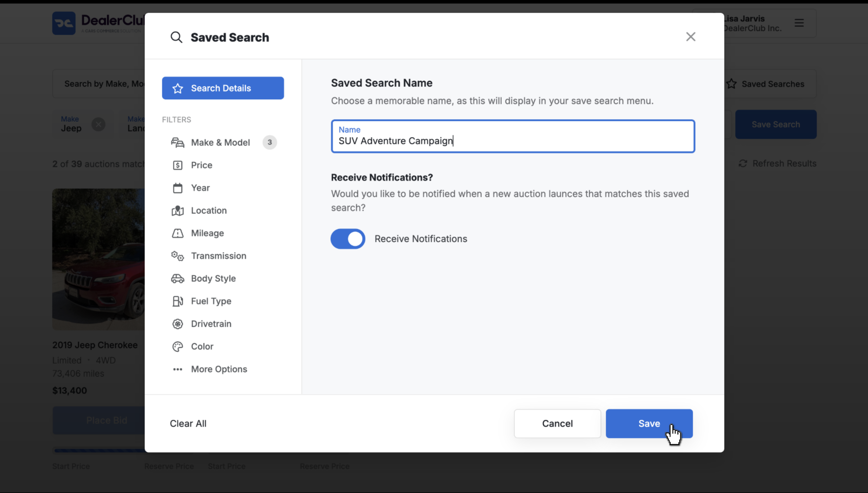Click the Place Bid button on Jeep card
This screenshot has height=493, width=868.
point(99,420)
